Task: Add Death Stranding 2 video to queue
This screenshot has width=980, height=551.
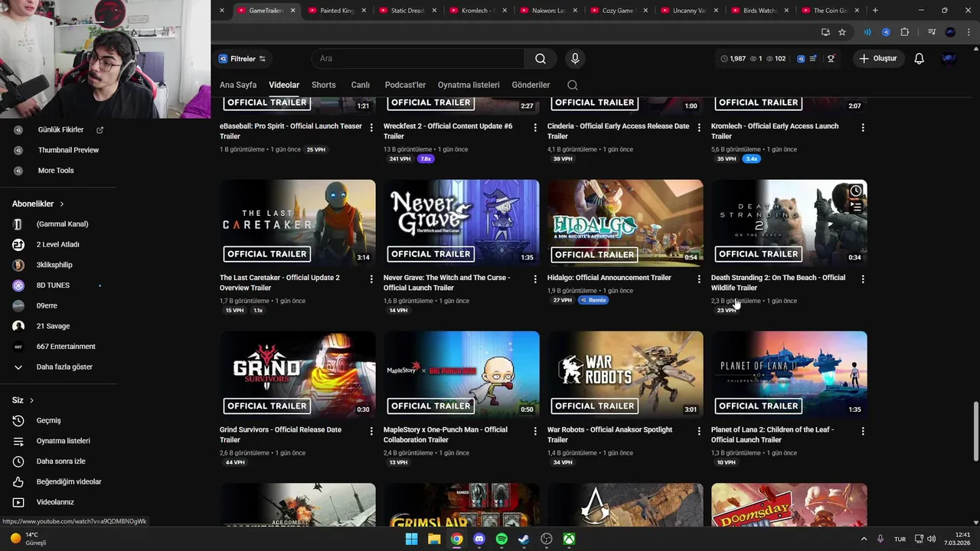Action: click(x=856, y=207)
